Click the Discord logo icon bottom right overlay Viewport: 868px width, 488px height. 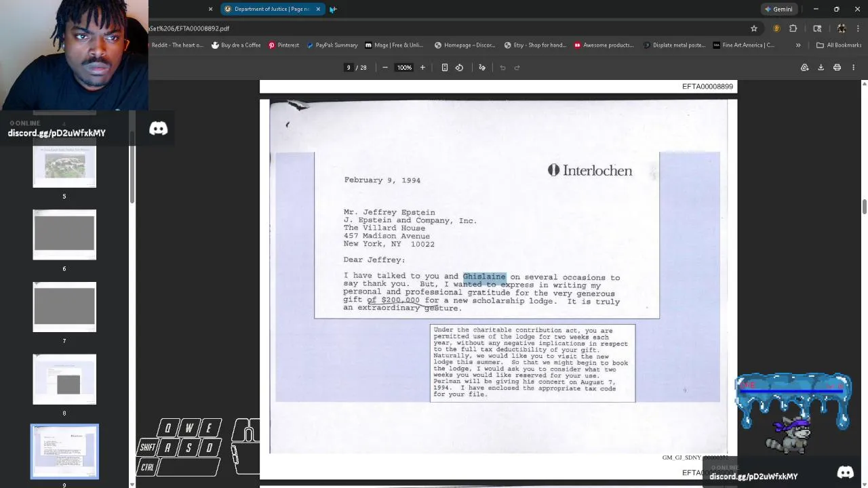[845, 472]
